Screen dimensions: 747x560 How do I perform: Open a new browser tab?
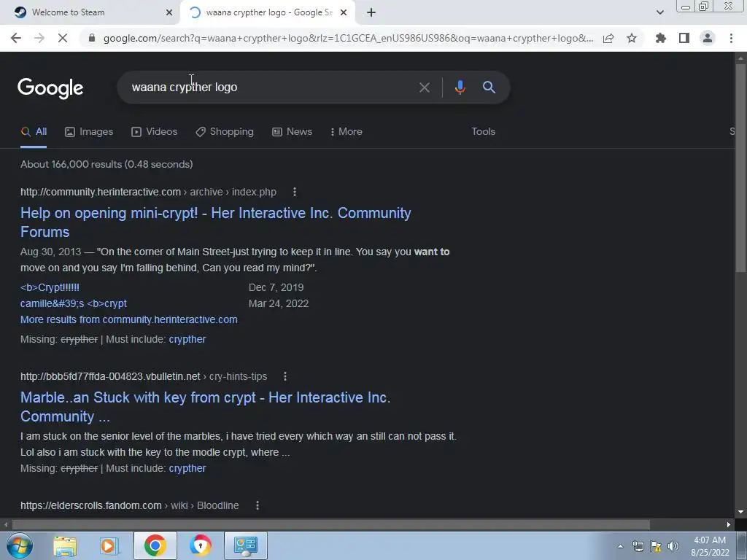[x=371, y=12]
